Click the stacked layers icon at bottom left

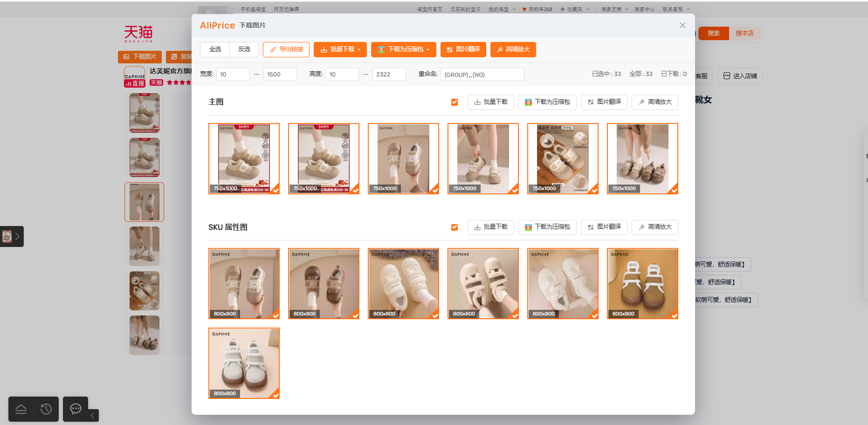point(21,409)
